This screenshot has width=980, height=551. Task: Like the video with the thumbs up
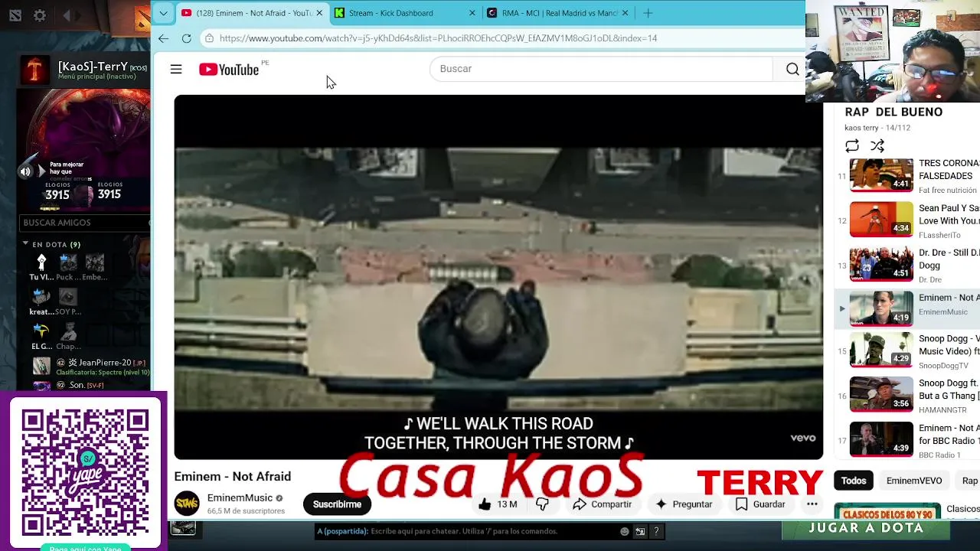[x=496, y=504]
